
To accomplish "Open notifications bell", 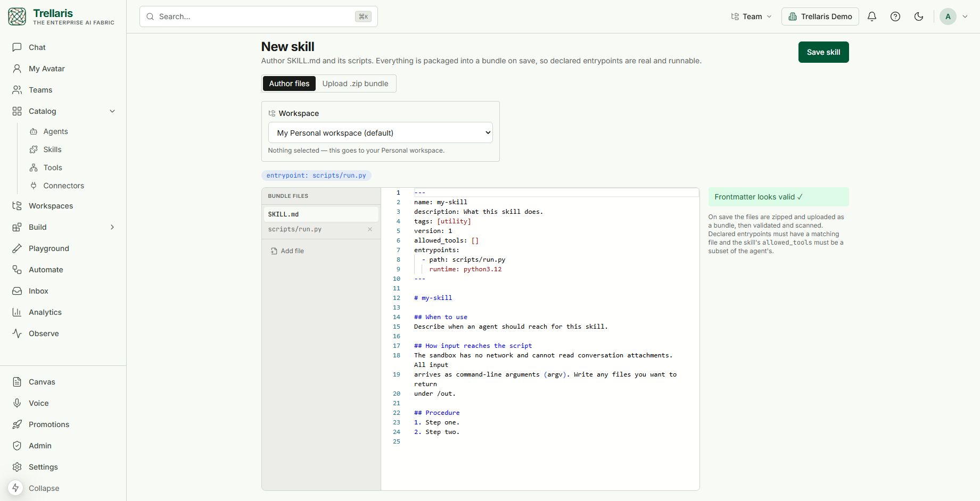I will coord(872,16).
